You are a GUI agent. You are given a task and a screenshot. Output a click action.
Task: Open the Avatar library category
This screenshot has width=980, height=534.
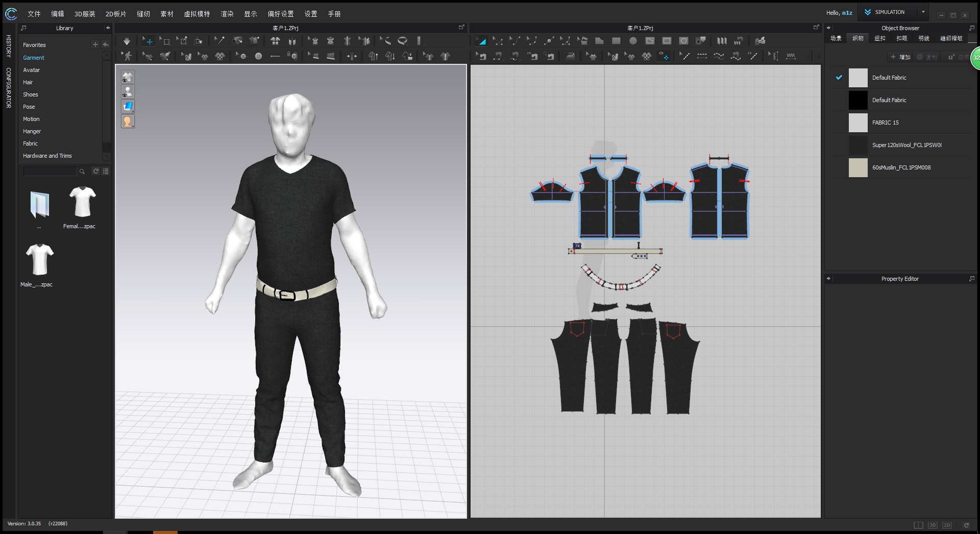[x=31, y=70]
